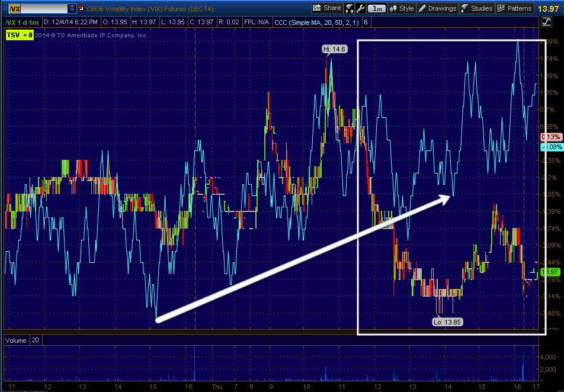Click CBOE Volatility Index (VIX) Futures title

(x=150, y=9)
